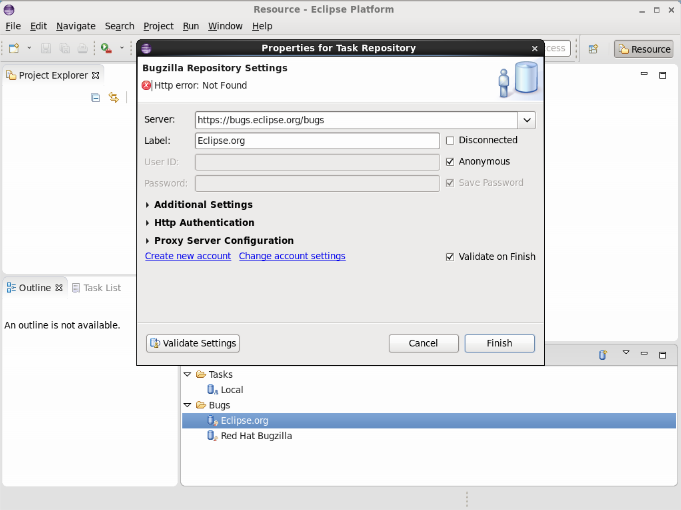Click the Local repository icon
Viewport: 681px width, 510px height.
click(212, 390)
